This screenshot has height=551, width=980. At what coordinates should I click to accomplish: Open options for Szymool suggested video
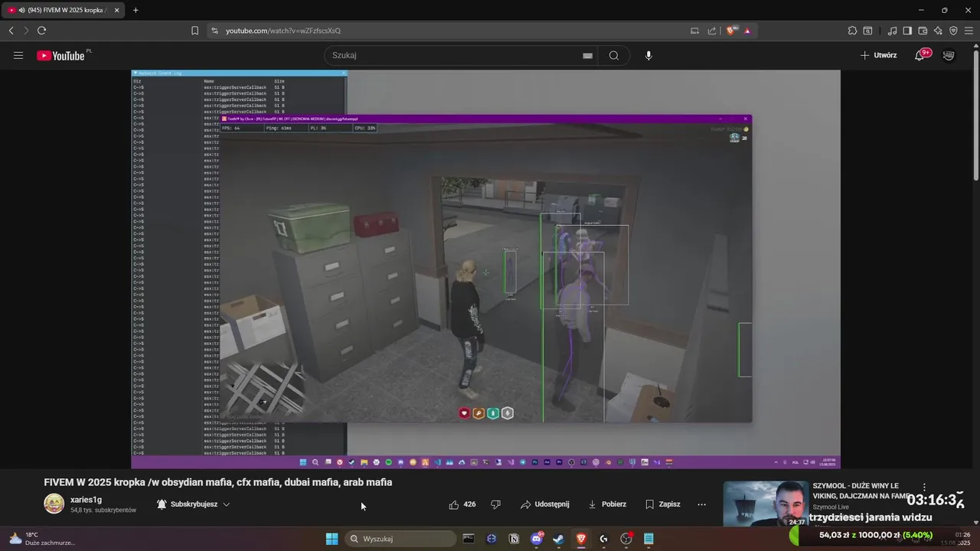pos(924,487)
